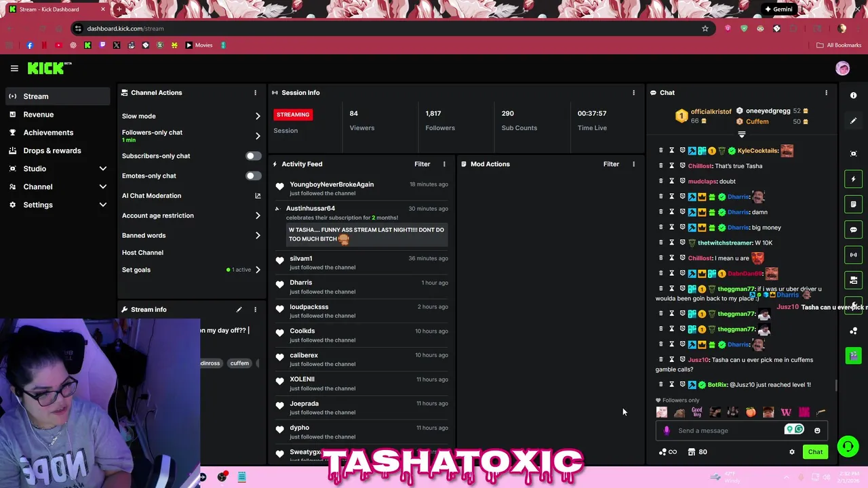This screenshot has width=868, height=488.
Task: Open Chat panel options menu
Action: 826,93
